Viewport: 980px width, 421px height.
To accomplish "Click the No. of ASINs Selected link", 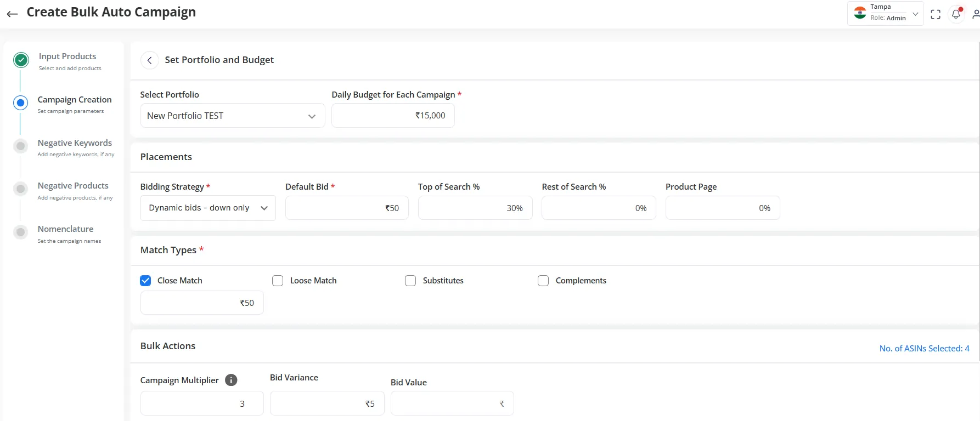I will click(x=924, y=349).
